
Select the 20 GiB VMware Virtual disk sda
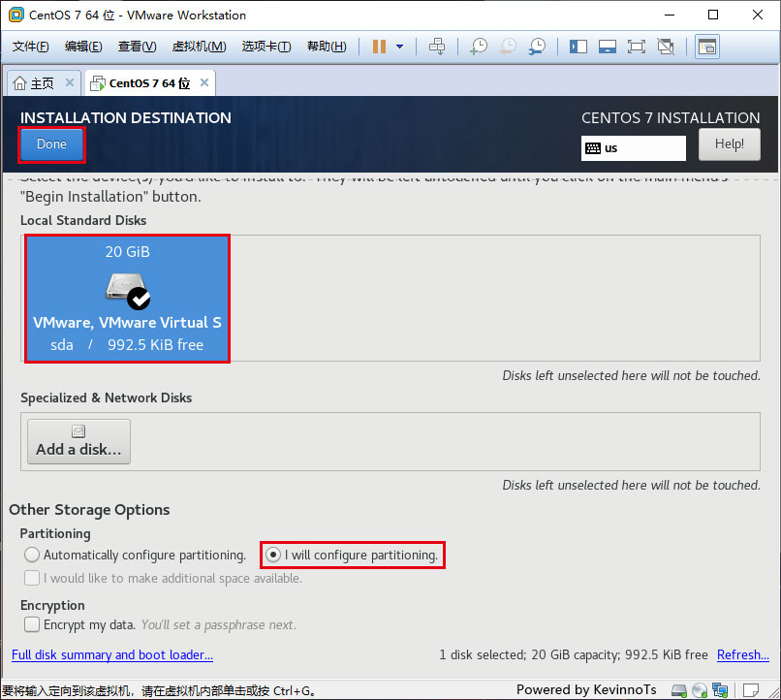coord(127,299)
